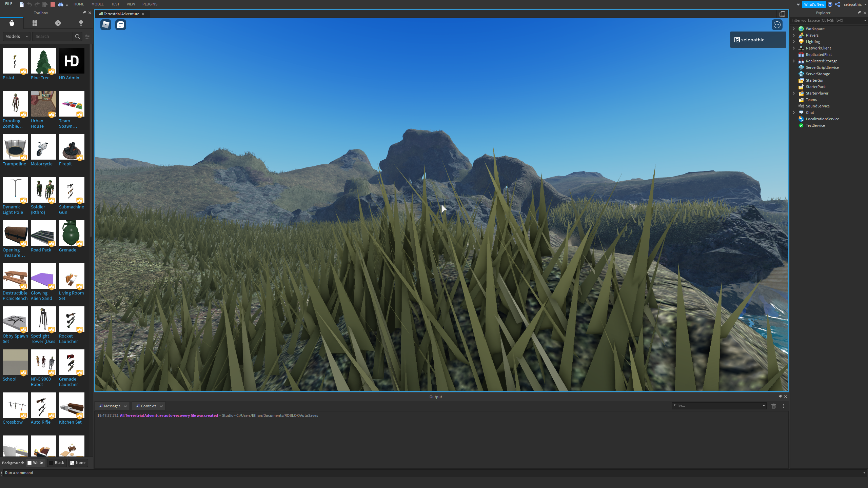Screen dimensions: 868x488
Task: Expand the Workspace node in Explorer
Action: pyautogui.click(x=794, y=29)
